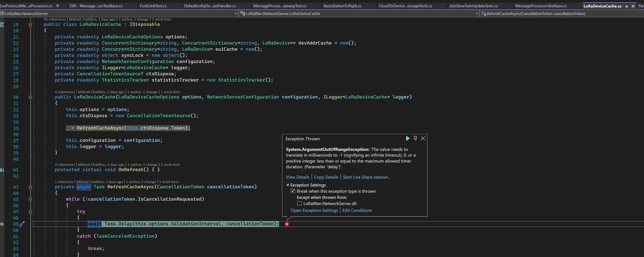Close the Exception Thrown popup

(423, 138)
